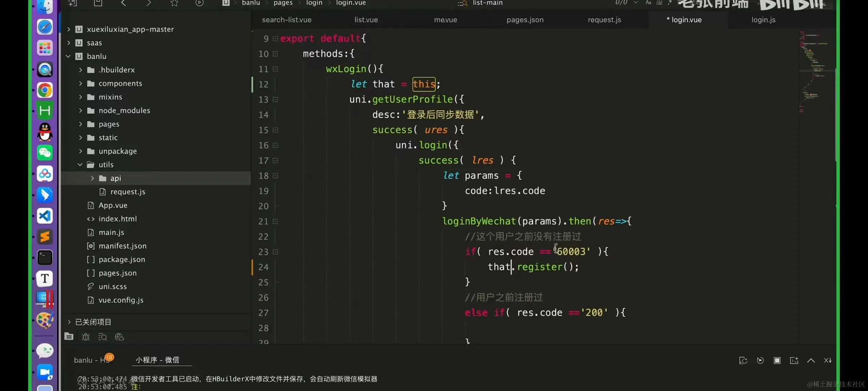Image resolution: width=868 pixels, height=391 pixels.
Task: Open the debug bug icon panel
Action: [x=86, y=337]
